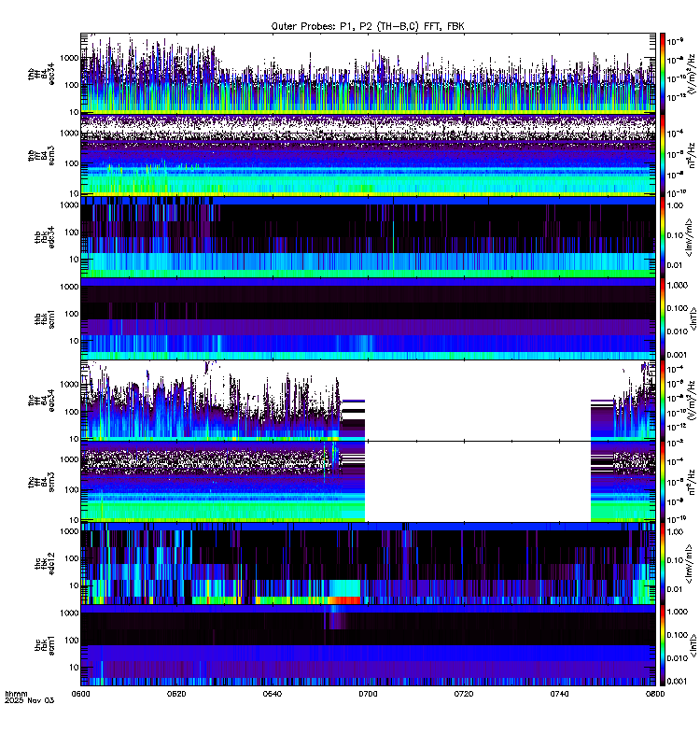Click the 0800 time tick label
Viewport: 700px width, 747px height.
click(x=655, y=694)
